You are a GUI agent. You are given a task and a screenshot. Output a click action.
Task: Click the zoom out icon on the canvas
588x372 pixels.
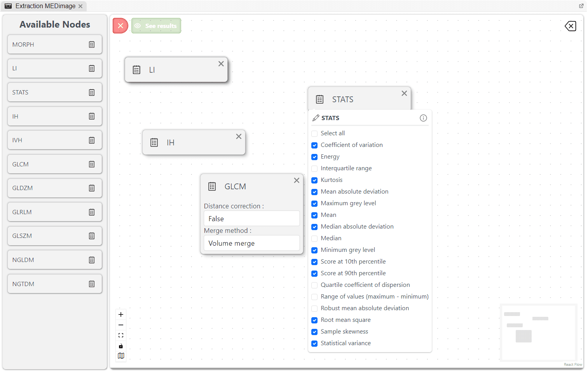pyautogui.click(x=120, y=325)
